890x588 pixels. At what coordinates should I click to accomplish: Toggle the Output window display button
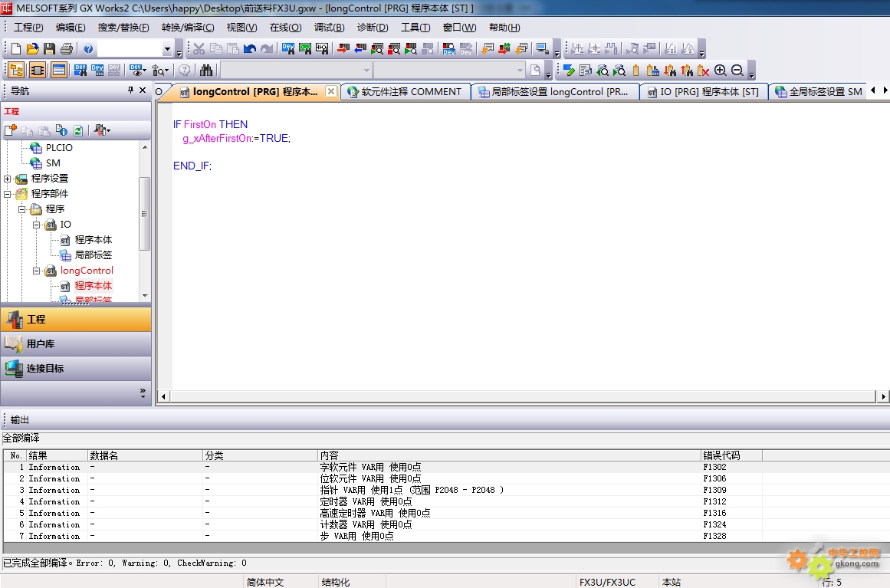tap(59, 71)
